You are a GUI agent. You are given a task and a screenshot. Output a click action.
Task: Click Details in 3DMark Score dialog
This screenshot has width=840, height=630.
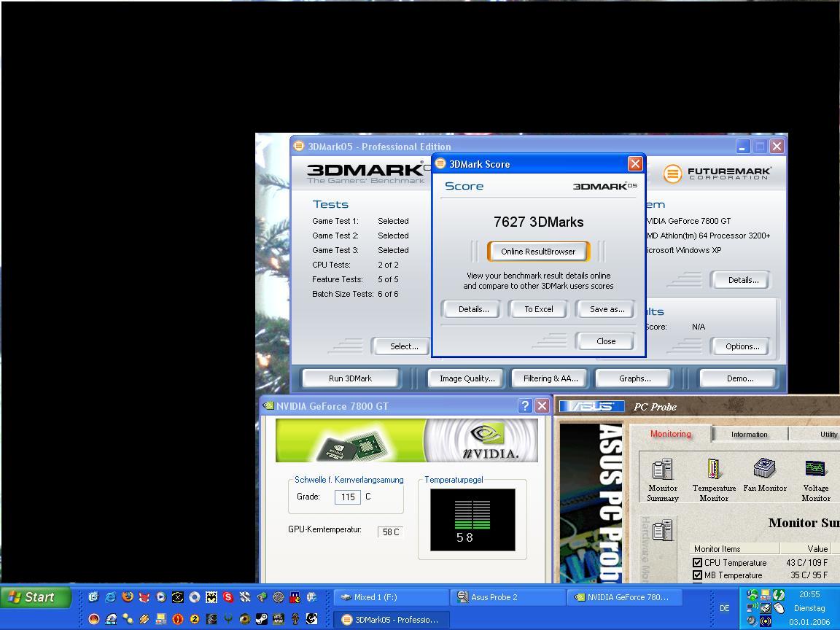pos(473,309)
